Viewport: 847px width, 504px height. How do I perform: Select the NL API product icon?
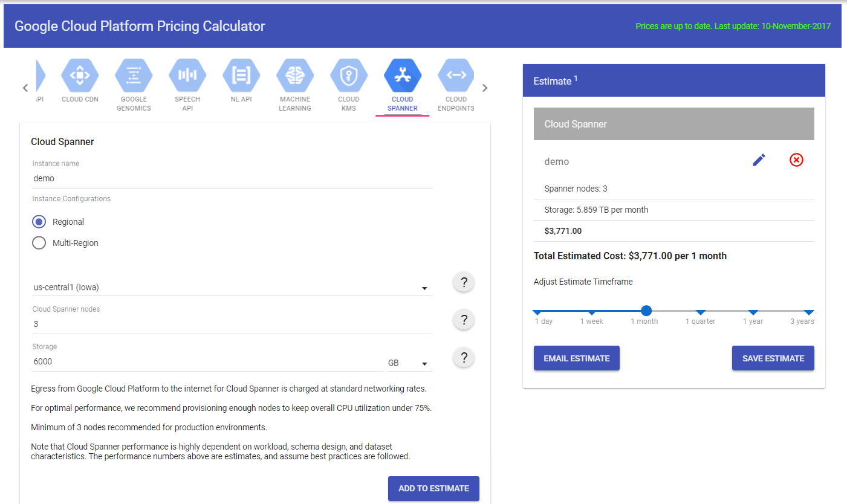pyautogui.click(x=241, y=76)
